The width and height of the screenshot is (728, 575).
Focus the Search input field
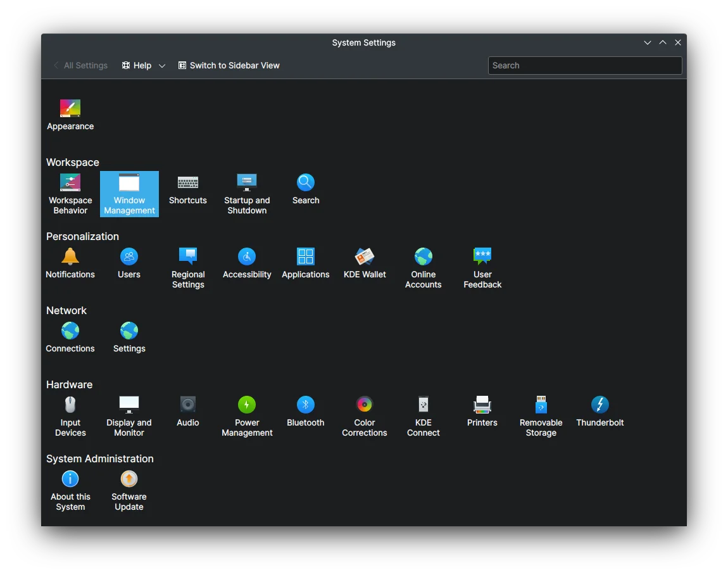click(x=584, y=65)
